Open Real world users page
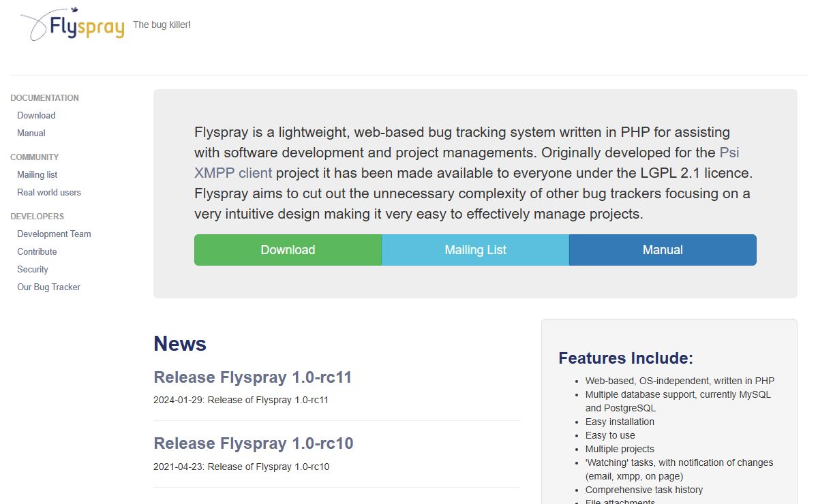Image resolution: width=818 pixels, height=504 pixels. [49, 193]
